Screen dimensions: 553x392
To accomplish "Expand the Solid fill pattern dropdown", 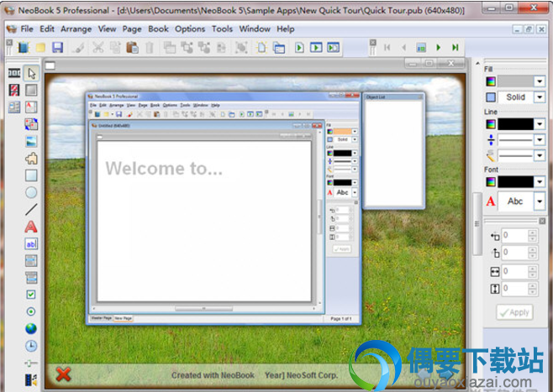I will [540, 97].
